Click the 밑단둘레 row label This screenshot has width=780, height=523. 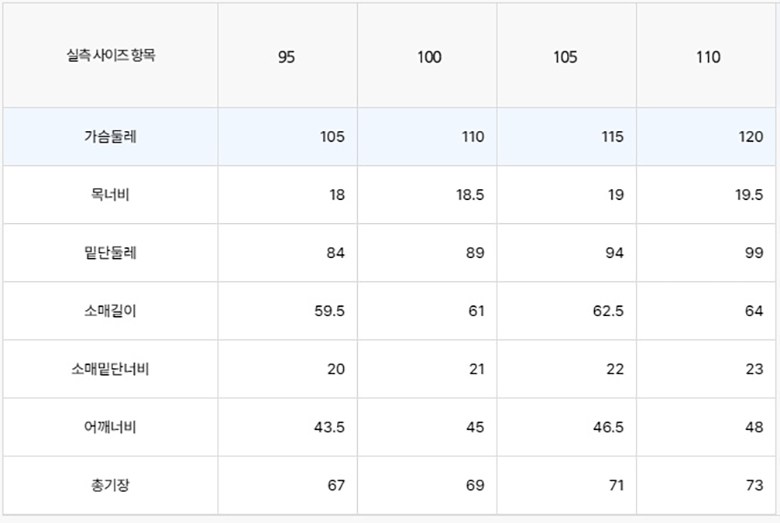[x=110, y=252]
